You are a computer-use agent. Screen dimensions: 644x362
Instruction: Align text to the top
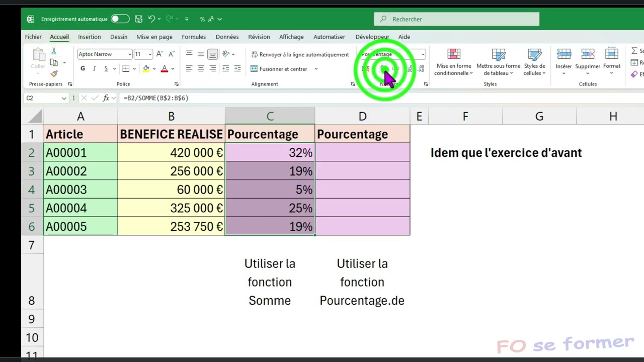pyautogui.click(x=189, y=54)
